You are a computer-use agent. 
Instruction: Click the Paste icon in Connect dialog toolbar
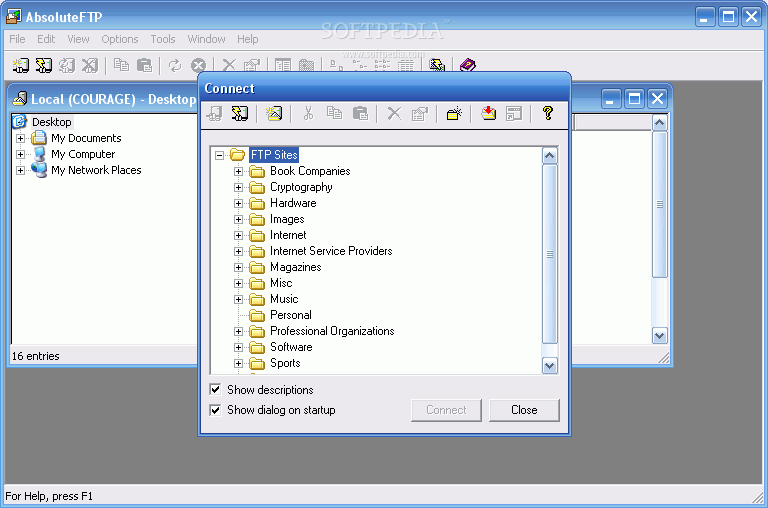click(360, 114)
